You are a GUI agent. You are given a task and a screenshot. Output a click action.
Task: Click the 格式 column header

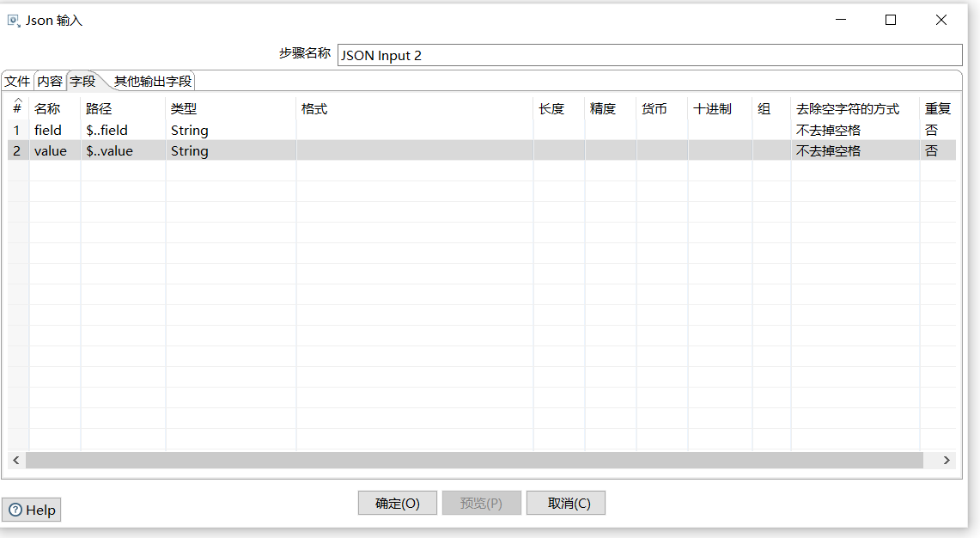click(x=415, y=109)
